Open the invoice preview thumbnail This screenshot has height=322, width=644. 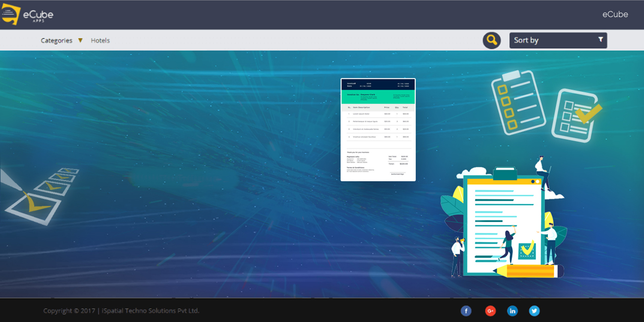coord(378,129)
